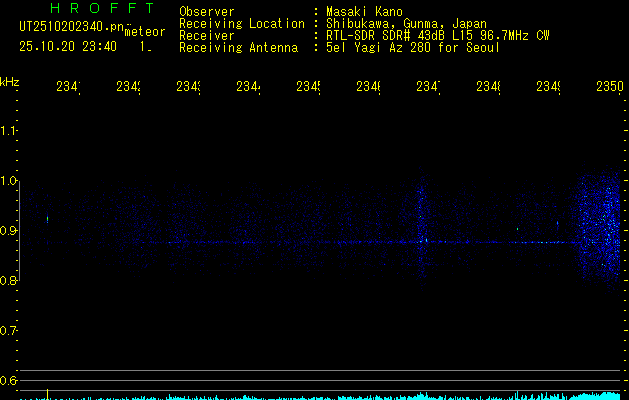The height and width of the screenshot is (400, 629).
Task: Click the 1.0 frequency axis label
Action: click(9, 181)
